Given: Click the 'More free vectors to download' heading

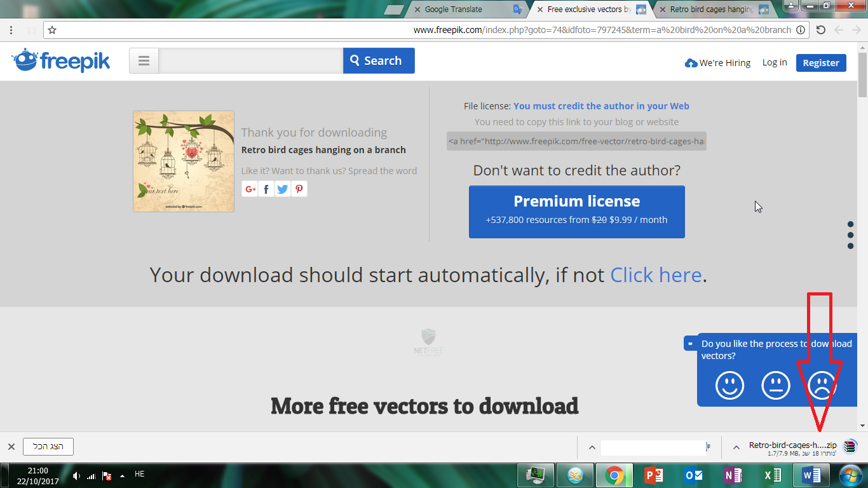Looking at the screenshot, I should click(424, 405).
